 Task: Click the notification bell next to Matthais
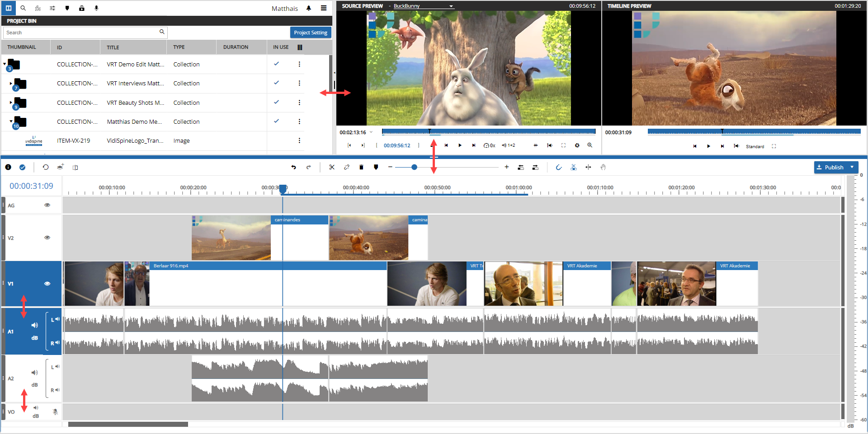click(308, 8)
